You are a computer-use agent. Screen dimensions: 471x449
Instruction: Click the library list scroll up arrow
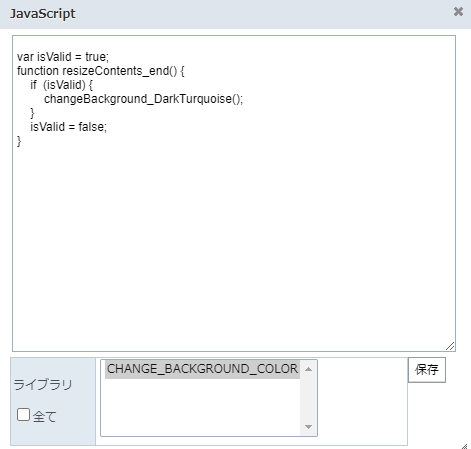click(308, 369)
